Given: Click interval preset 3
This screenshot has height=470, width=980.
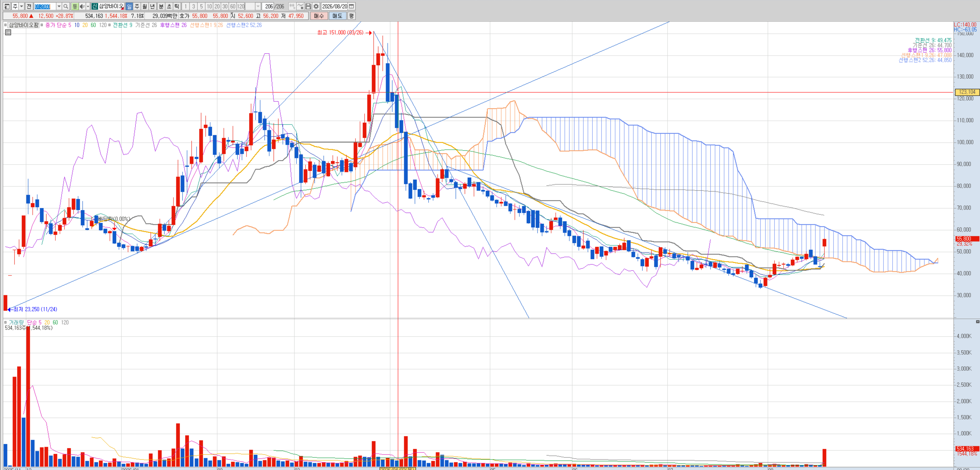Looking at the screenshot, I should pos(194,7).
